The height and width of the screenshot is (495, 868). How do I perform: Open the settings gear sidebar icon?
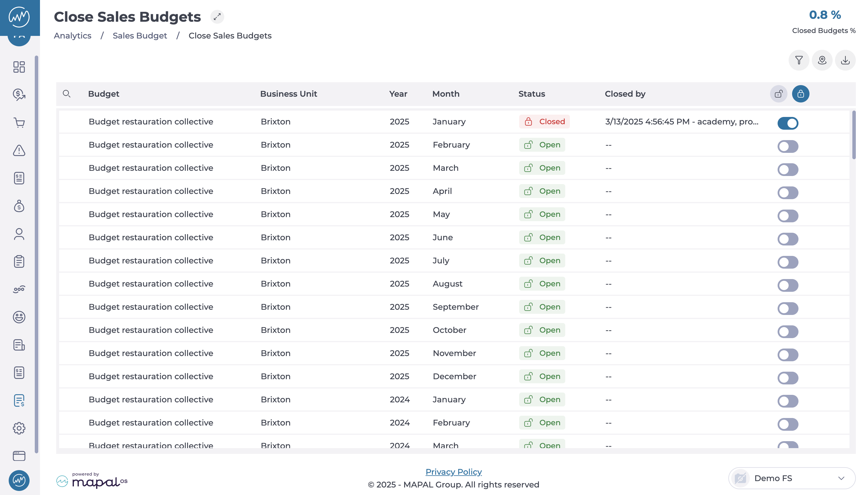coord(19,428)
